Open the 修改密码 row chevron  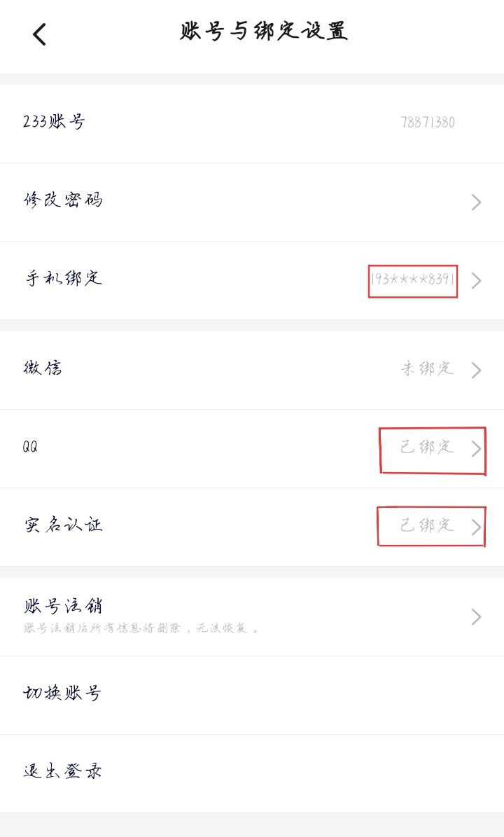tap(476, 202)
